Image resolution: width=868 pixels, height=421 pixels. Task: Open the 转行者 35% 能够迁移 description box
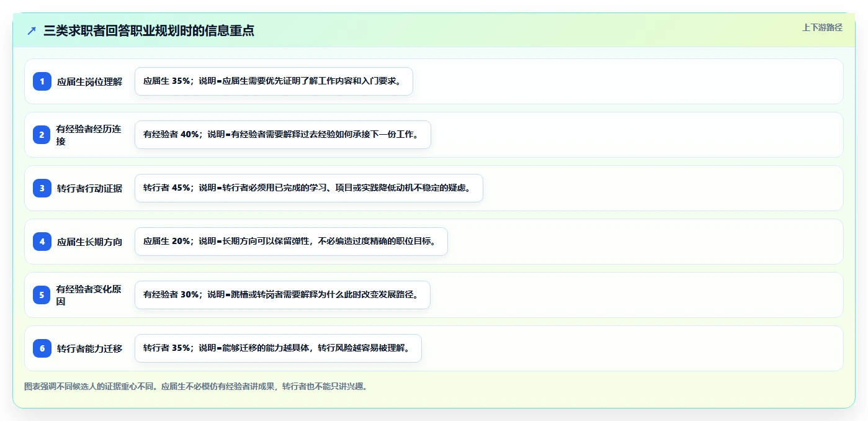[278, 348]
